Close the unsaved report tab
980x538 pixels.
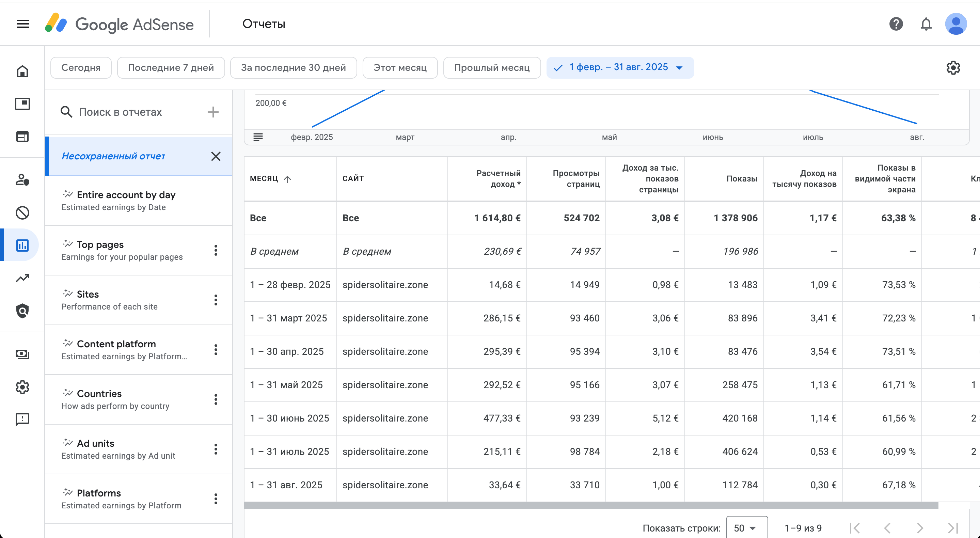click(216, 156)
